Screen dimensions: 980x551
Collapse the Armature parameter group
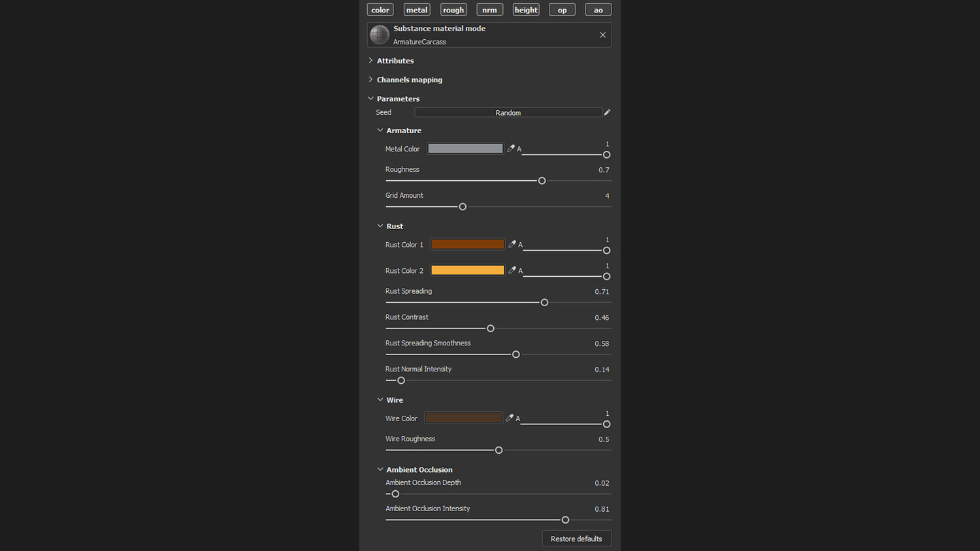380,131
